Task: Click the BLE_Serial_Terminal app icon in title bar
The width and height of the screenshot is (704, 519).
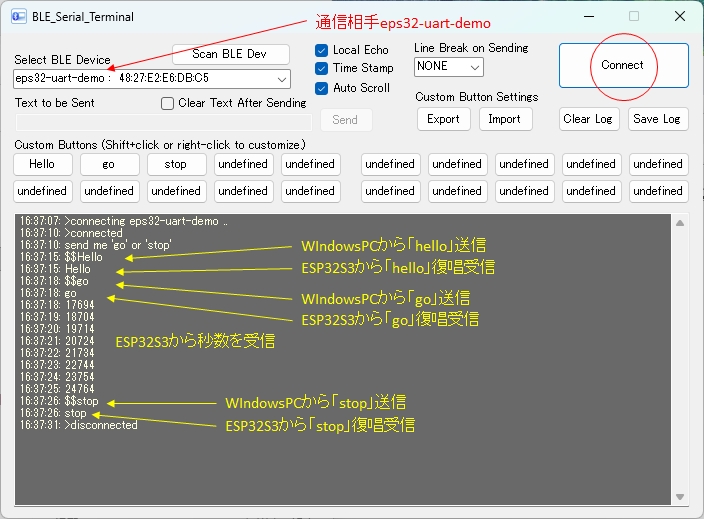Action: pos(18,17)
